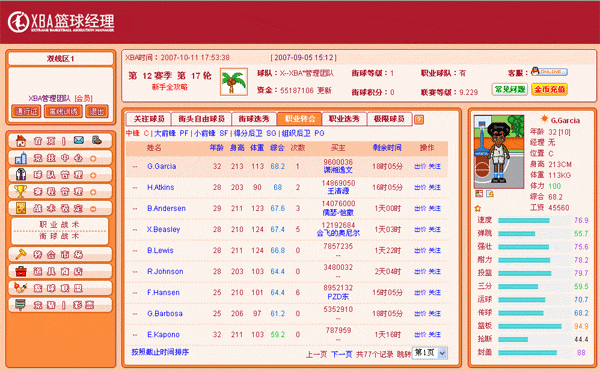Click the orange star icon above 速度

click(478, 209)
